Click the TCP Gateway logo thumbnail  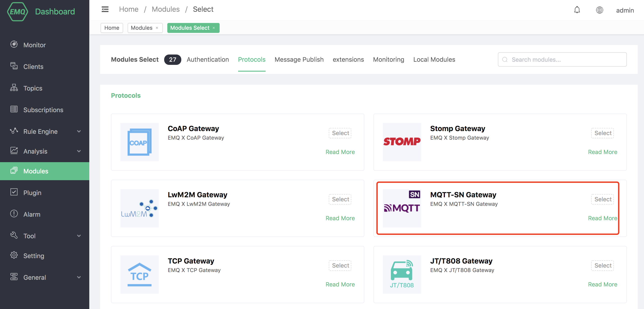click(140, 274)
